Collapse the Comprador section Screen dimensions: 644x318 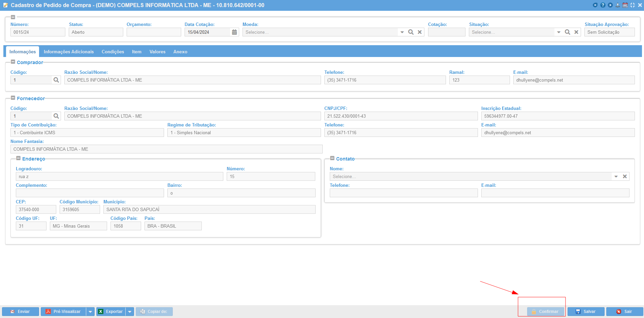click(13, 62)
